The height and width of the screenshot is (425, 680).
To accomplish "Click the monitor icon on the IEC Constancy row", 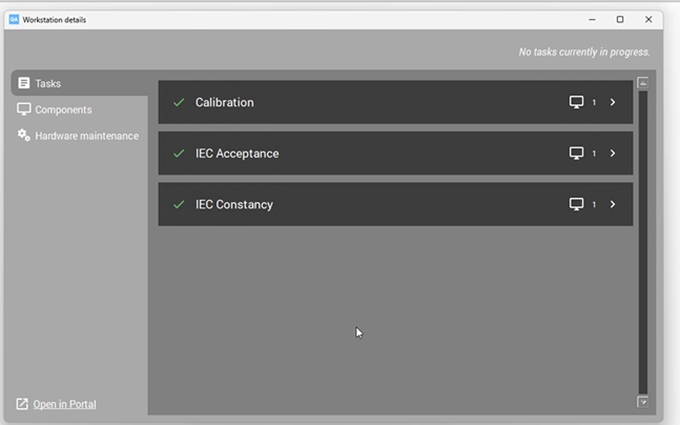I will pos(576,204).
